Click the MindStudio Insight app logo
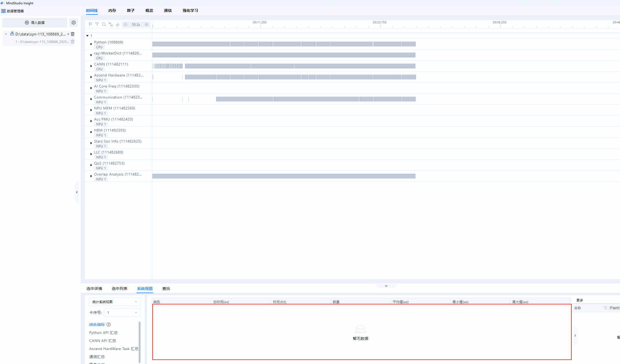Viewport: 620px width, 364px height. click(3, 3)
